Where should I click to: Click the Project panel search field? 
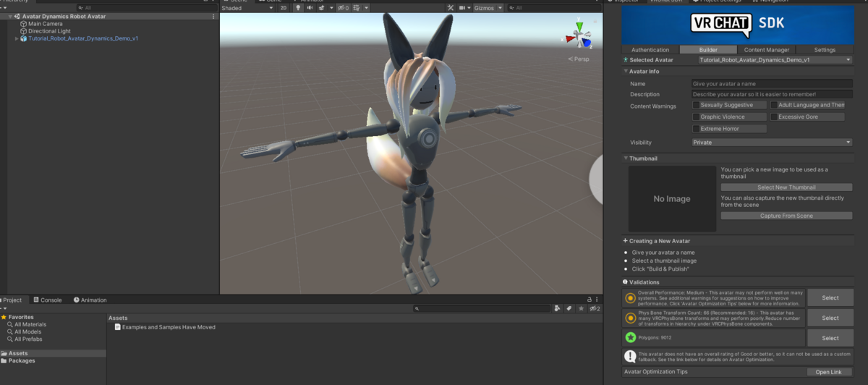pyautogui.click(x=482, y=308)
